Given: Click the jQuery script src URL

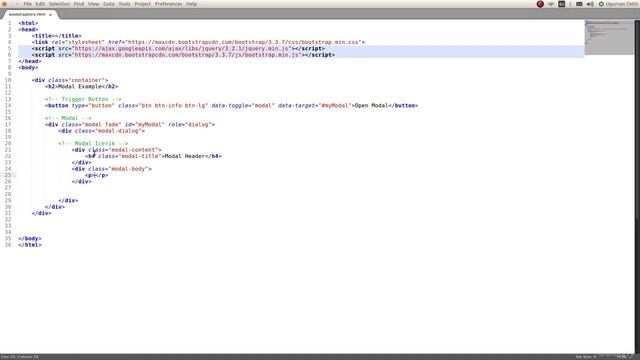Looking at the screenshot, I should (182, 48).
